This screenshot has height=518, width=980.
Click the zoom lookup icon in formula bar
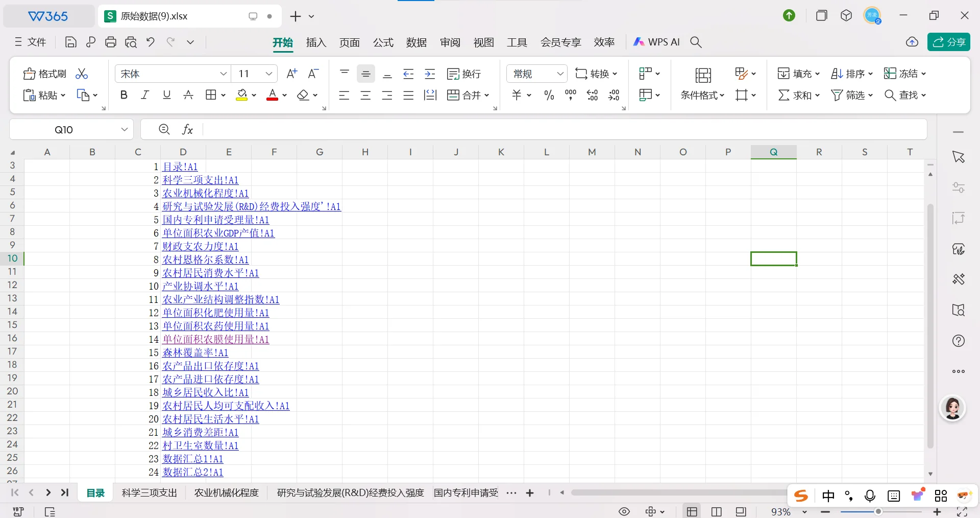coord(164,129)
